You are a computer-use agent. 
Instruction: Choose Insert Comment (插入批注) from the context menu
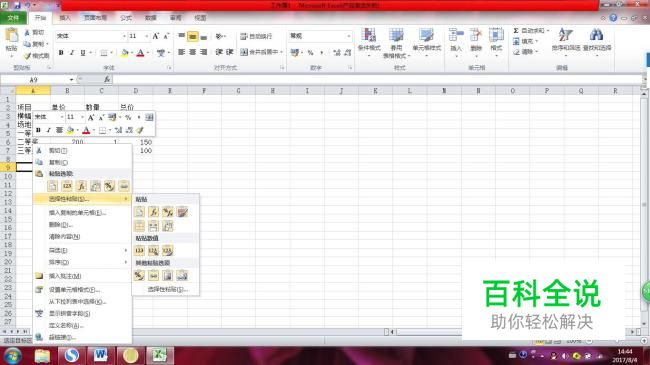tap(82, 276)
